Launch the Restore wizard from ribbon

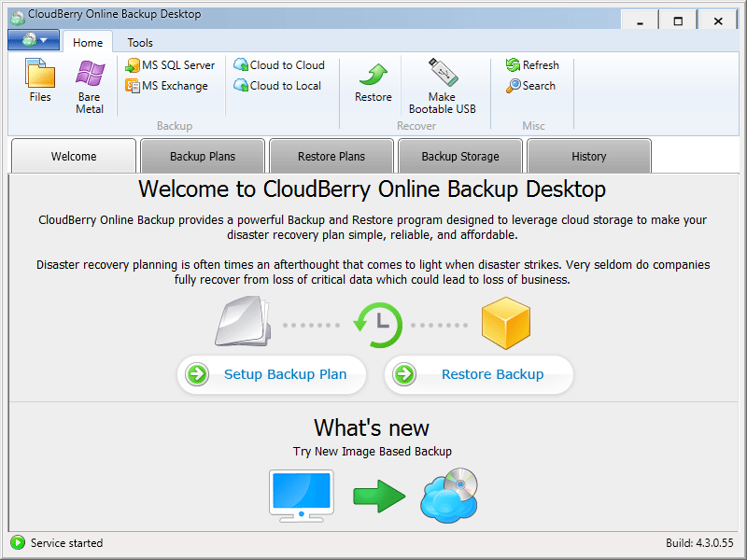[373, 83]
